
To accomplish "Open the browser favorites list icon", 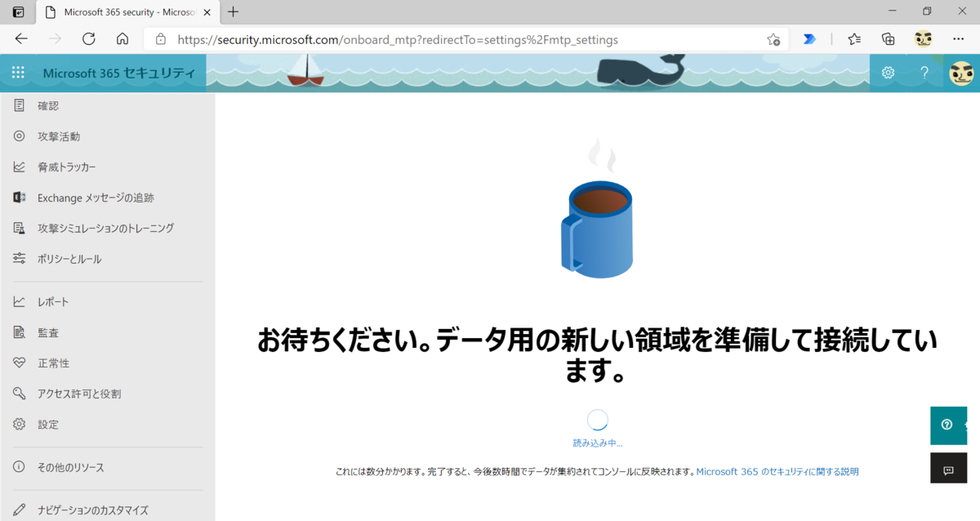I will [x=854, y=39].
